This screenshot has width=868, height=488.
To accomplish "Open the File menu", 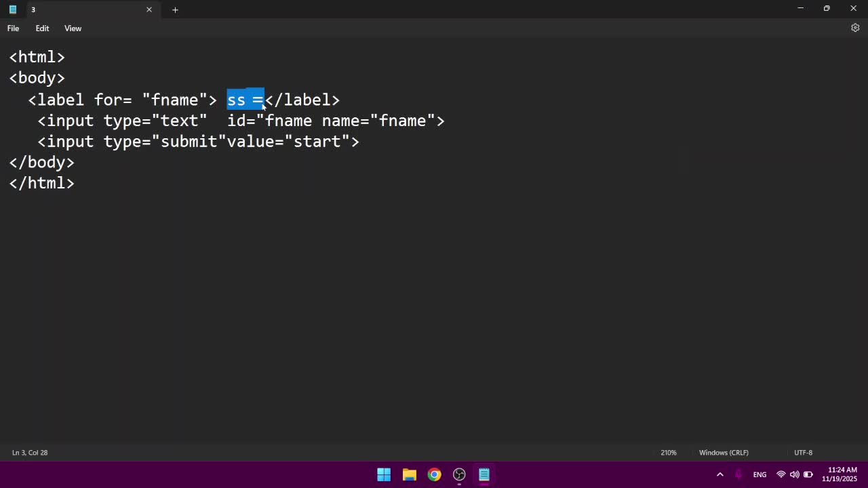I will (13, 28).
